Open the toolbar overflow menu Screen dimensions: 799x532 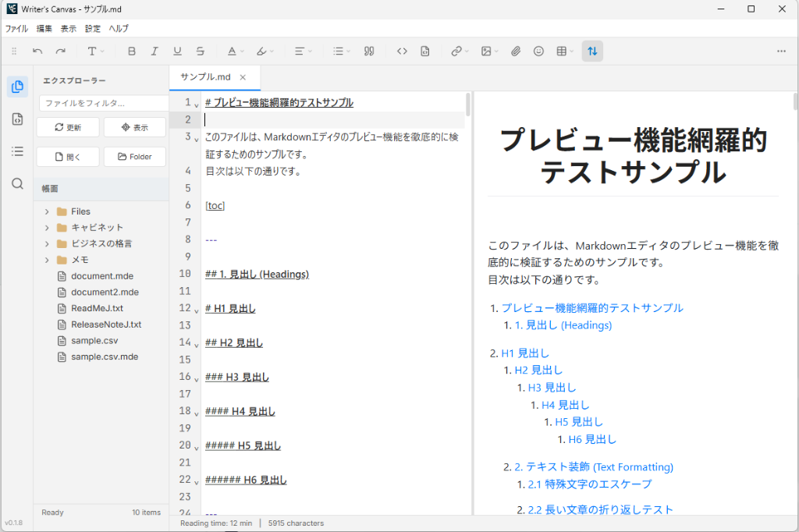point(781,51)
